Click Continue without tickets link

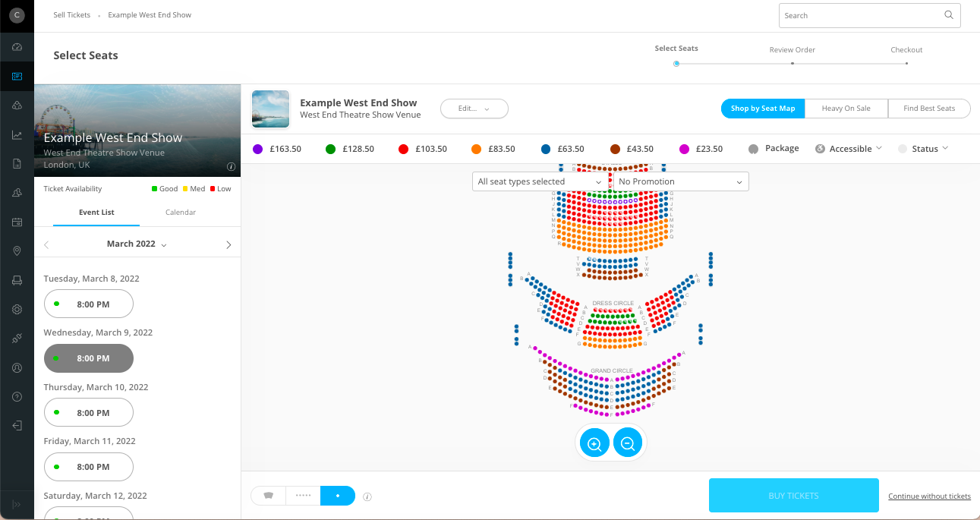pos(929,496)
